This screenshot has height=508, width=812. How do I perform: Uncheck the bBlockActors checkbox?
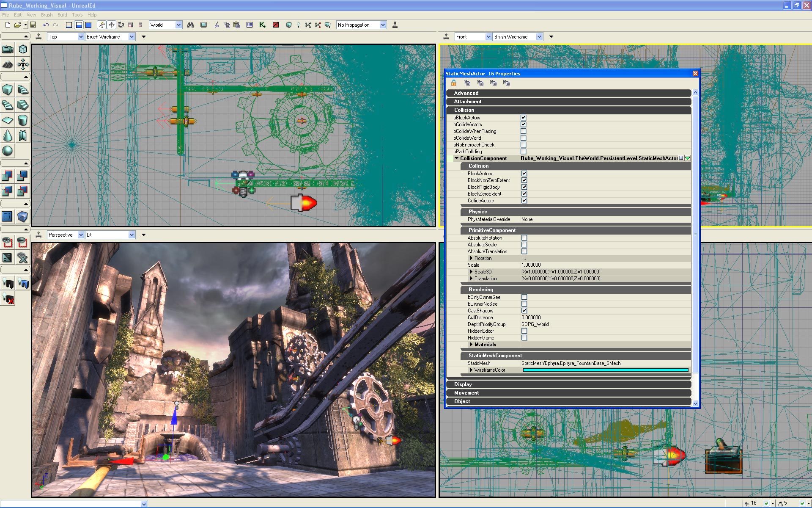(523, 118)
